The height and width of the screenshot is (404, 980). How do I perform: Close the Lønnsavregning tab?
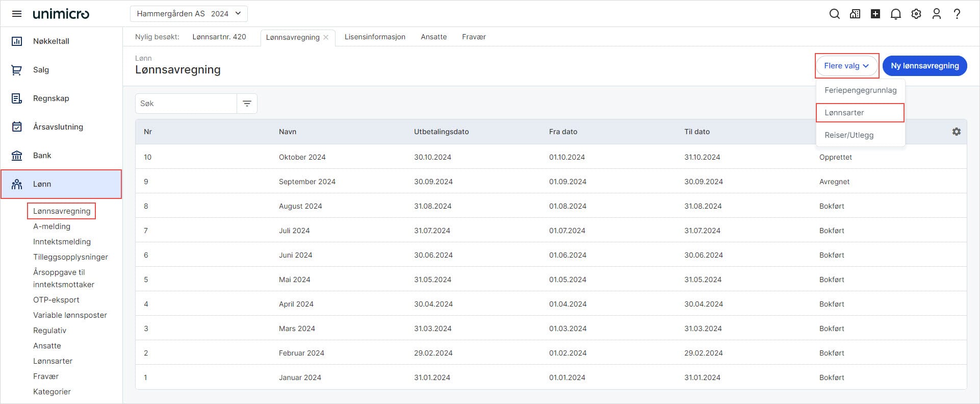coord(326,37)
